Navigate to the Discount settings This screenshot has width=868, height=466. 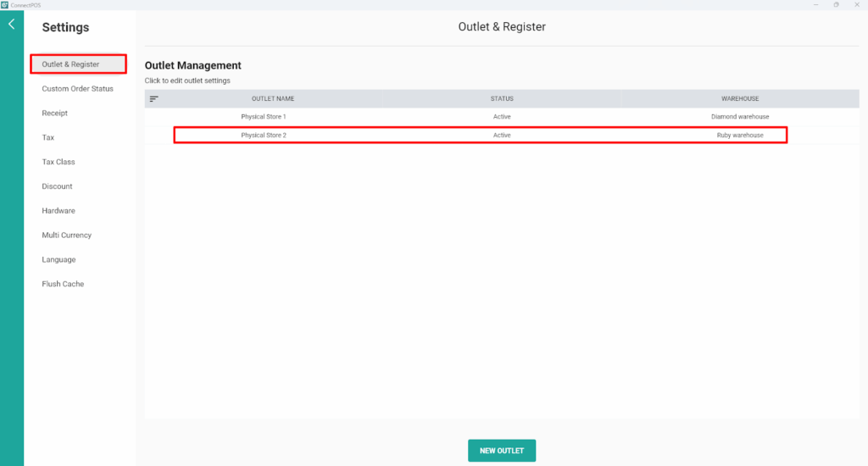[x=58, y=186]
